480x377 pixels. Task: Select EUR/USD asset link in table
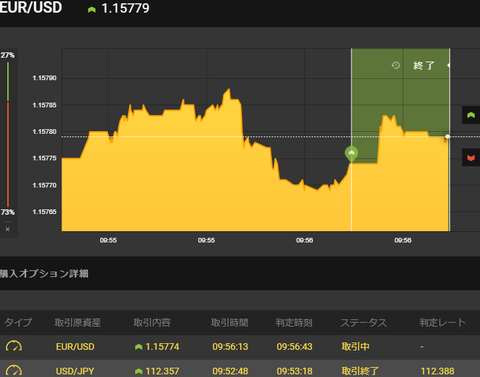tap(75, 347)
